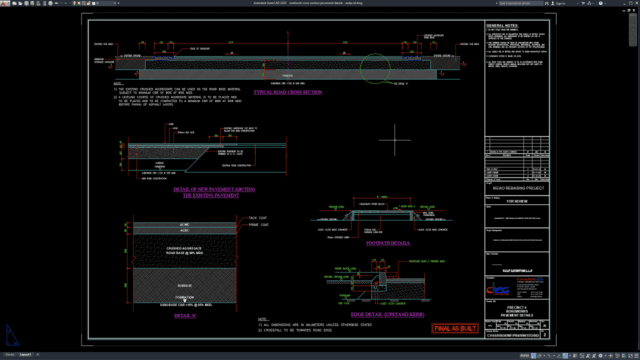Click the Sign In button
640x360 pixels.
(x=561, y=3)
